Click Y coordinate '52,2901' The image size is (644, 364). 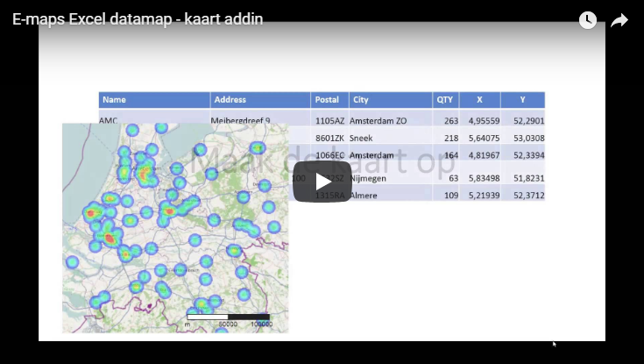[x=528, y=121]
